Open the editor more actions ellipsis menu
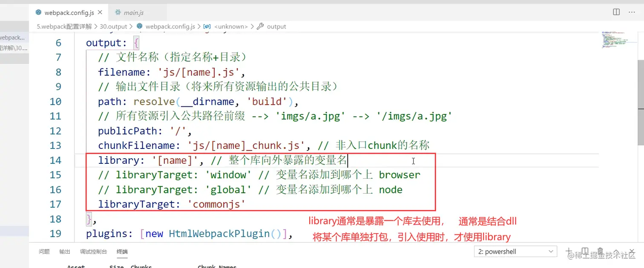Viewport: 644px width, 268px height. pos(632,12)
